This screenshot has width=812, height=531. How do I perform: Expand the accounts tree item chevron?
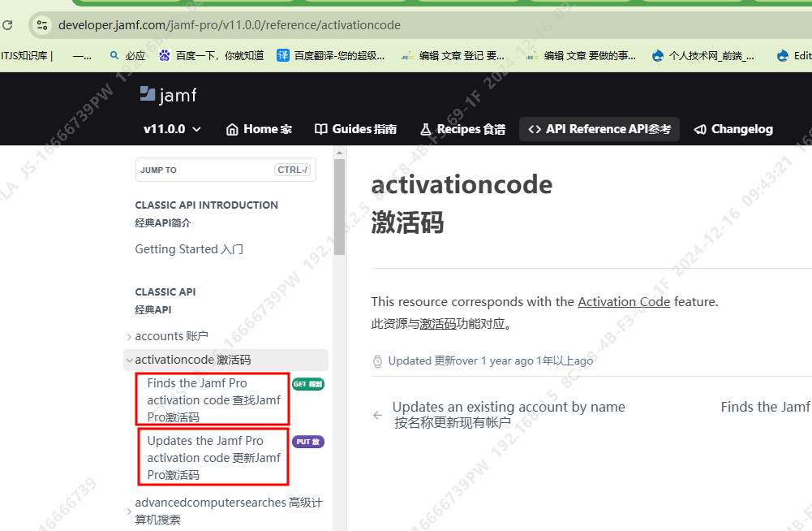point(129,337)
